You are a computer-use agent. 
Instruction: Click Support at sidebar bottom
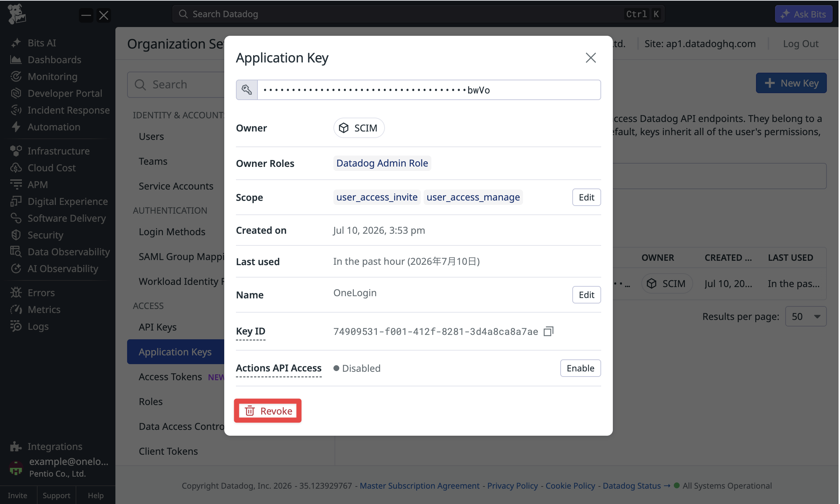[56, 495]
